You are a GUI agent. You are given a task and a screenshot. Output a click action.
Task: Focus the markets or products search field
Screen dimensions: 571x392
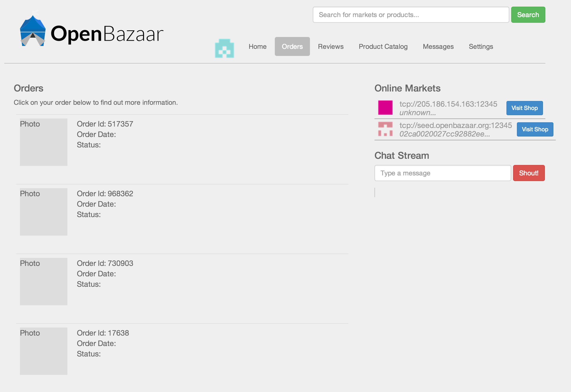point(410,15)
